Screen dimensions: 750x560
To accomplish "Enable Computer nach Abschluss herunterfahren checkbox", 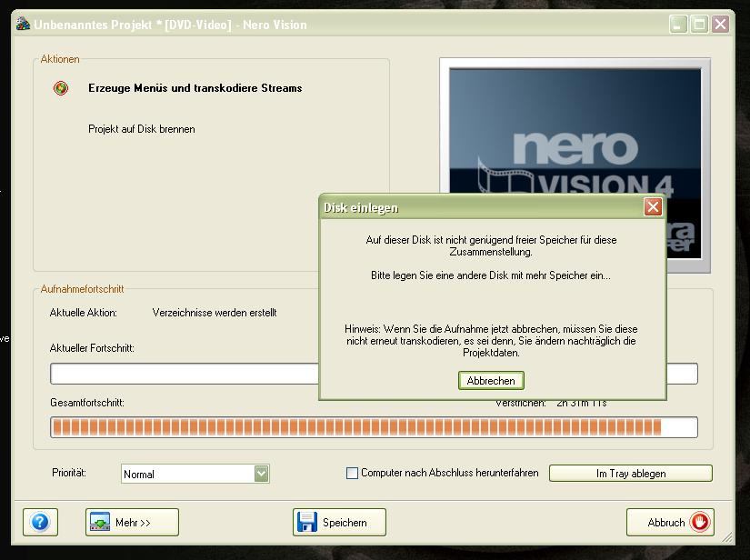I will [352, 474].
